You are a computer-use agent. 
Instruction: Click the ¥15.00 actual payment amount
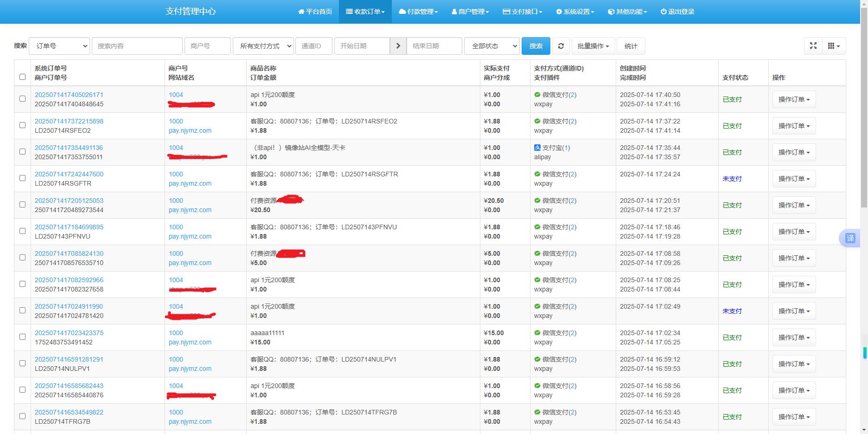coord(494,333)
